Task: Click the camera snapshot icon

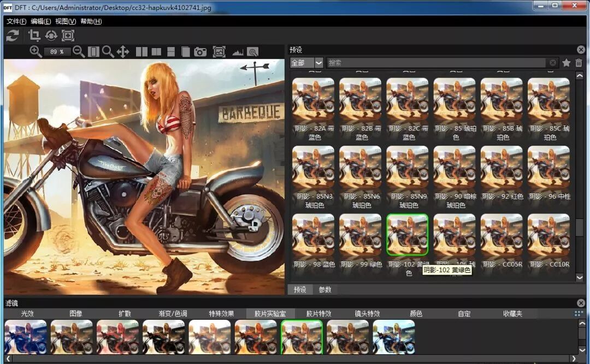Action: [200, 52]
